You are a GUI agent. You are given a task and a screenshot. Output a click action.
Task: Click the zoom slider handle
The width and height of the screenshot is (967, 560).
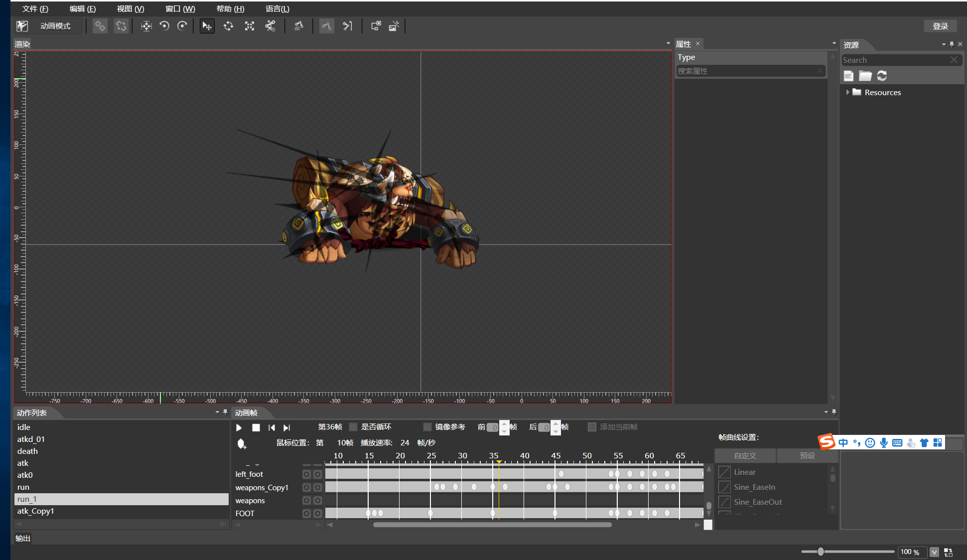pos(821,552)
